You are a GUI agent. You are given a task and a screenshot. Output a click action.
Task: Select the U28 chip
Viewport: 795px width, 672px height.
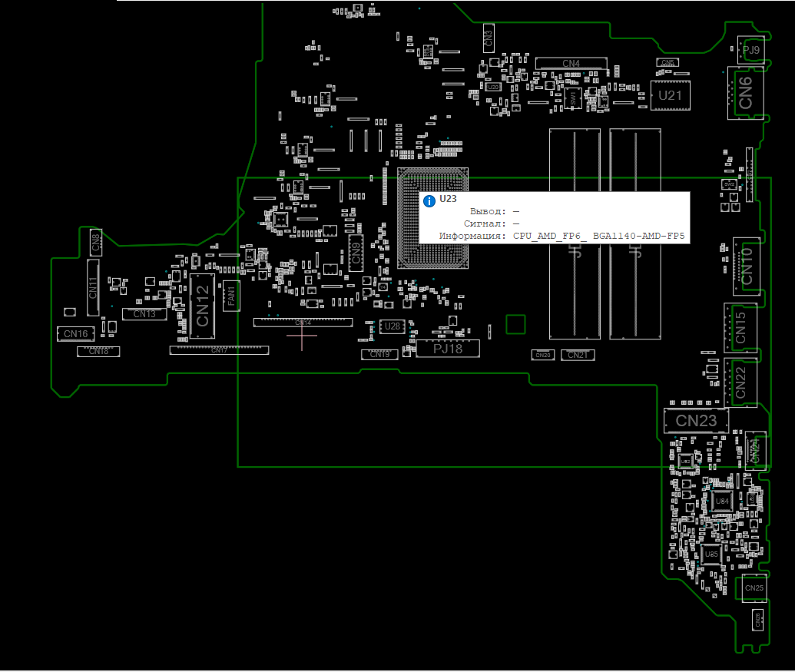(393, 326)
